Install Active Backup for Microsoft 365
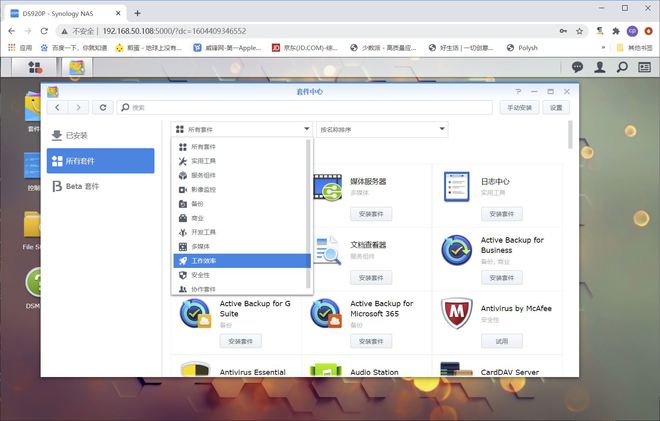Viewport: 660px width, 421px height. tap(371, 341)
